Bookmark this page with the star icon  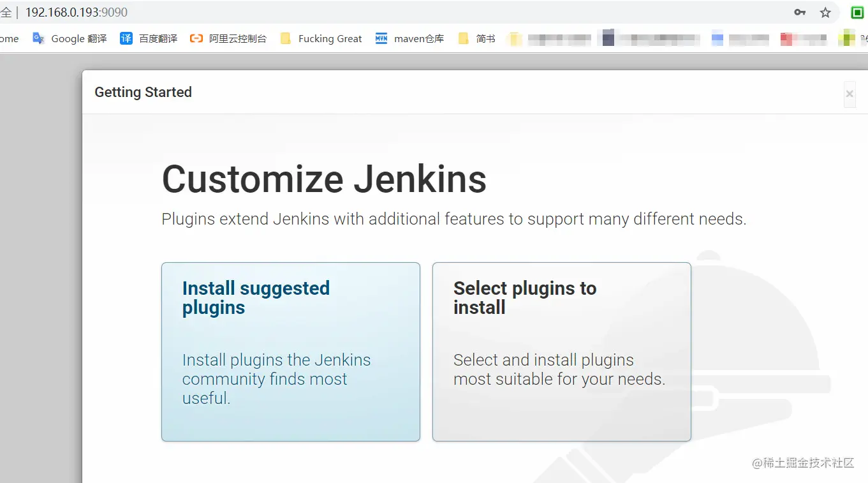[825, 12]
